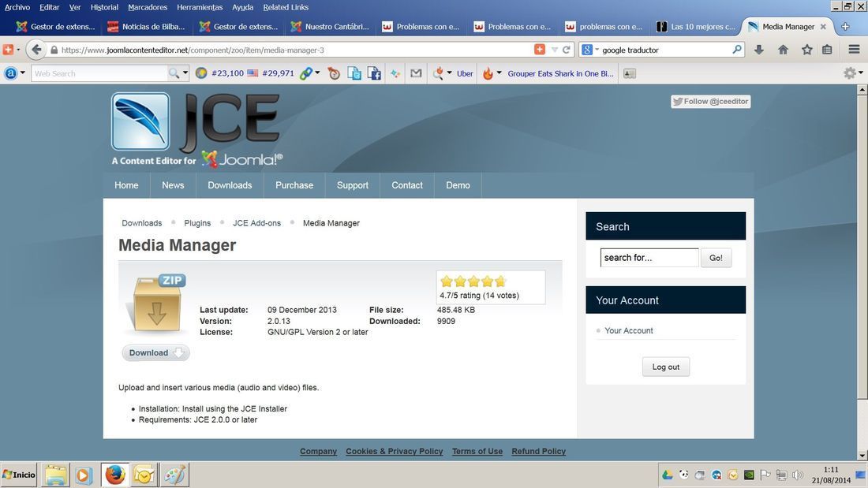Image resolution: width=868 pixels, height=488 pixels.
Task: Click the Your Account sidebar link
Action: tap(629, 330)
